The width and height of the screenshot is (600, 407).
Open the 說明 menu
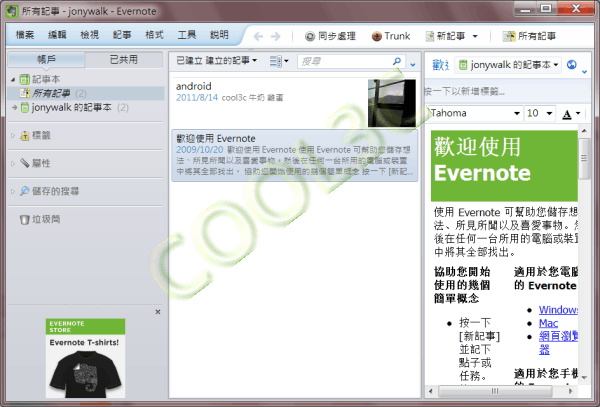pyautogui.click(x=219, y=35)
